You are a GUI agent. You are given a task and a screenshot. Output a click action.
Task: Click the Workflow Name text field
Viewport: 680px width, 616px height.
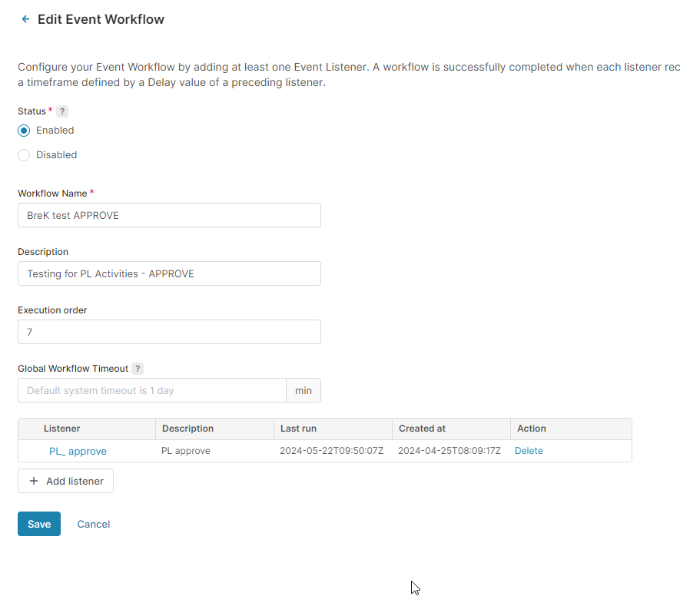(x=169, y=215)
